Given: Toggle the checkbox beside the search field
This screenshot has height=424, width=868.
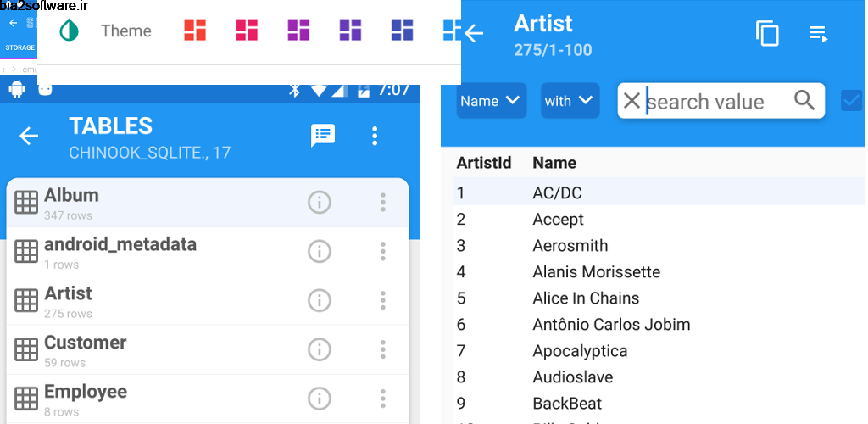Looking at the screenshot, I should coord(851,101).
